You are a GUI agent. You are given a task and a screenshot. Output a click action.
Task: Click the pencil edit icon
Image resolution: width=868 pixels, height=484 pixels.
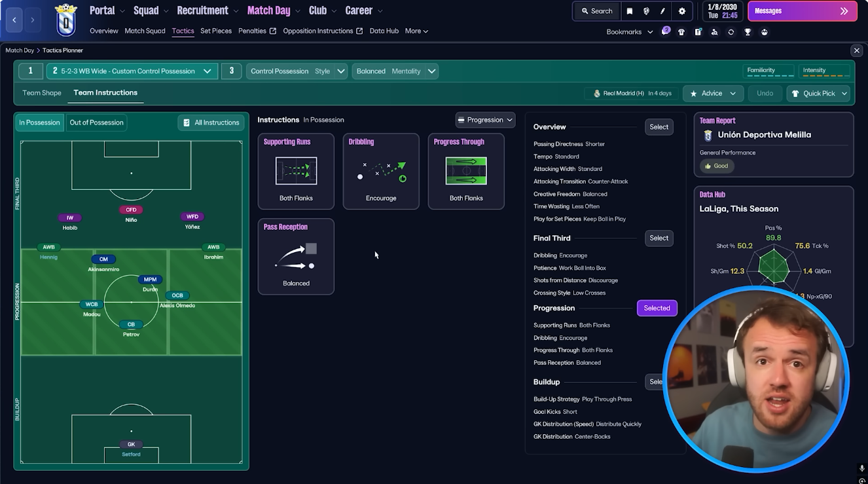coord(663,11)
